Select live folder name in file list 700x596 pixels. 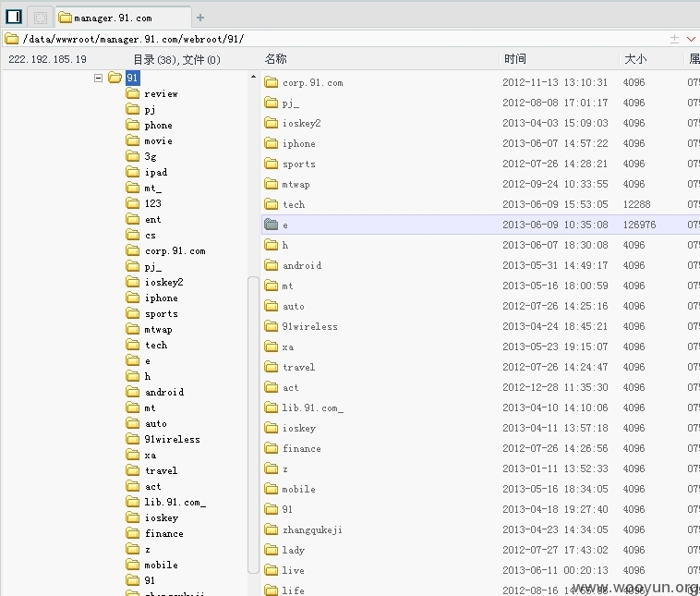[294, 570]
